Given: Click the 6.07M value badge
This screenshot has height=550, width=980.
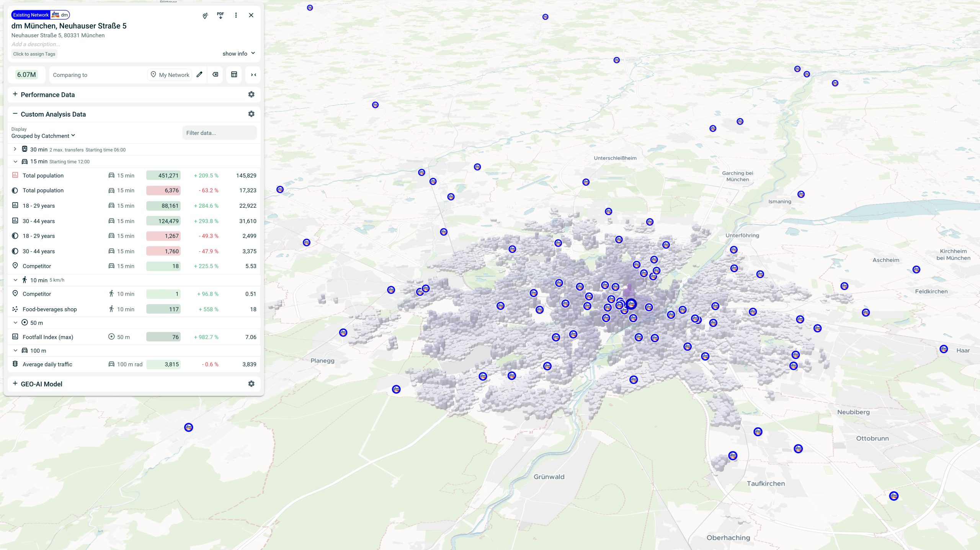Looking at the screenshot, I should [x=26, y=75].
